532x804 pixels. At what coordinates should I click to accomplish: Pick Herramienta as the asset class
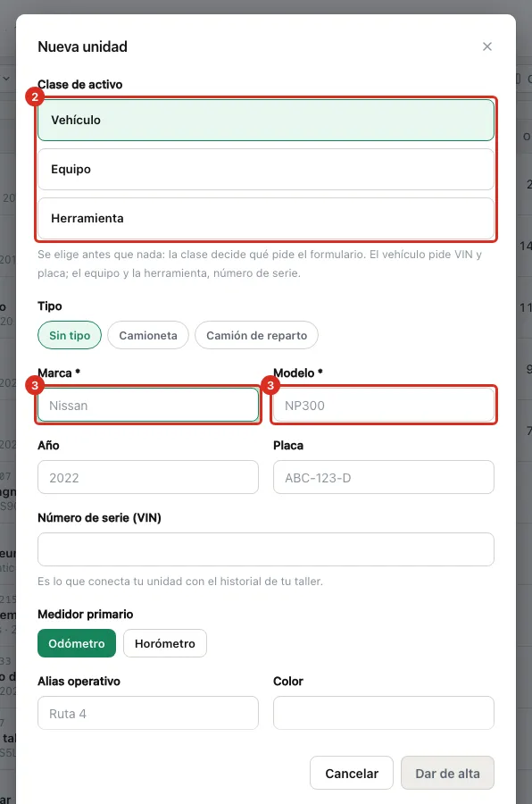[265, 219]
